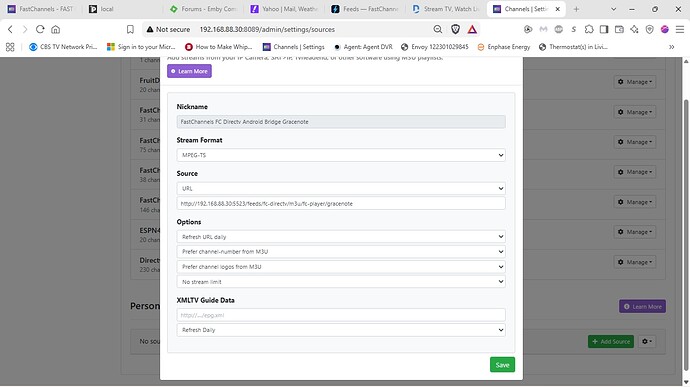Click the Nickname text field
The width and height of the screenshot is (690, 387).
tap(341, 122)
